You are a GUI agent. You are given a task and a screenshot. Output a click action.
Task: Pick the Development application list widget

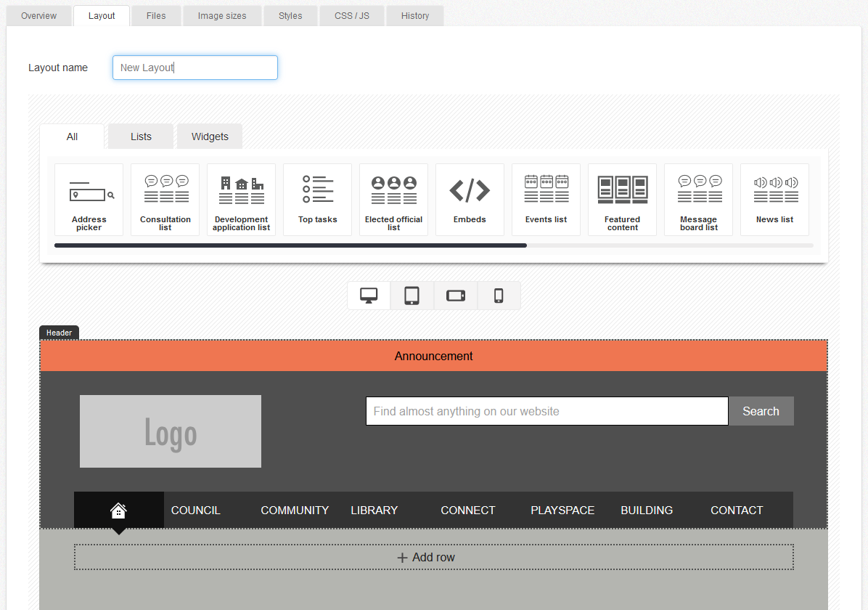click(x=241, y=199)
